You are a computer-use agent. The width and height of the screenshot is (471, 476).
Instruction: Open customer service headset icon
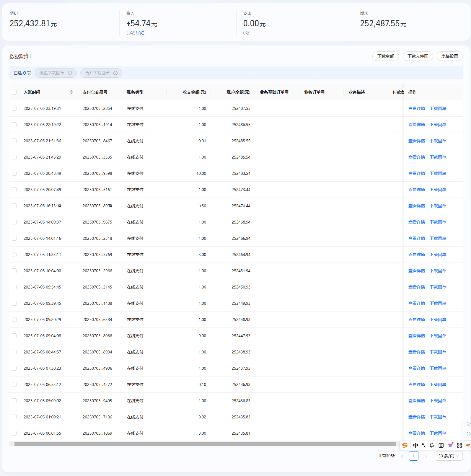(468, 434)
